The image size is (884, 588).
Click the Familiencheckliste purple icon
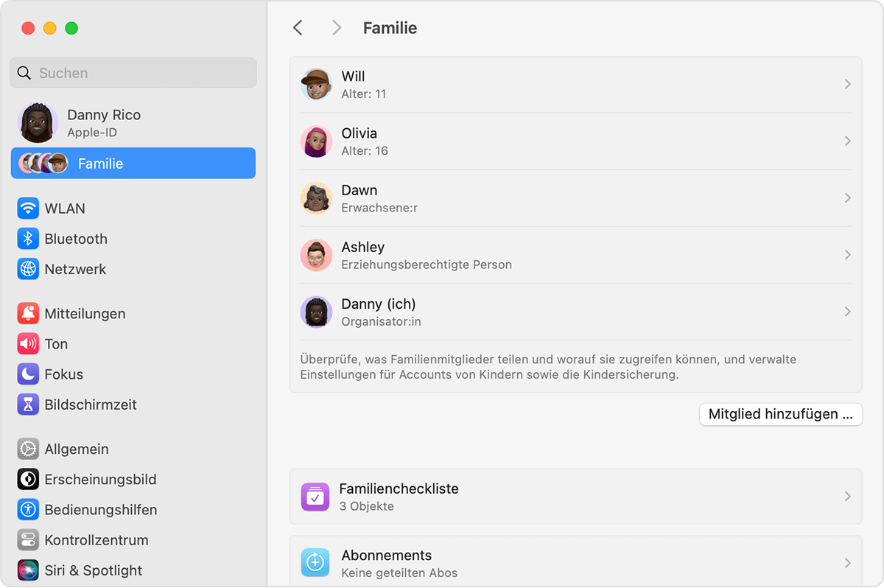[315, 497]
